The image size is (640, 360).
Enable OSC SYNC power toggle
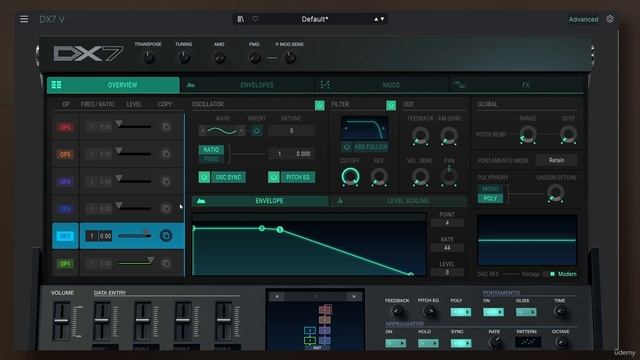click(x=204, y=177)
